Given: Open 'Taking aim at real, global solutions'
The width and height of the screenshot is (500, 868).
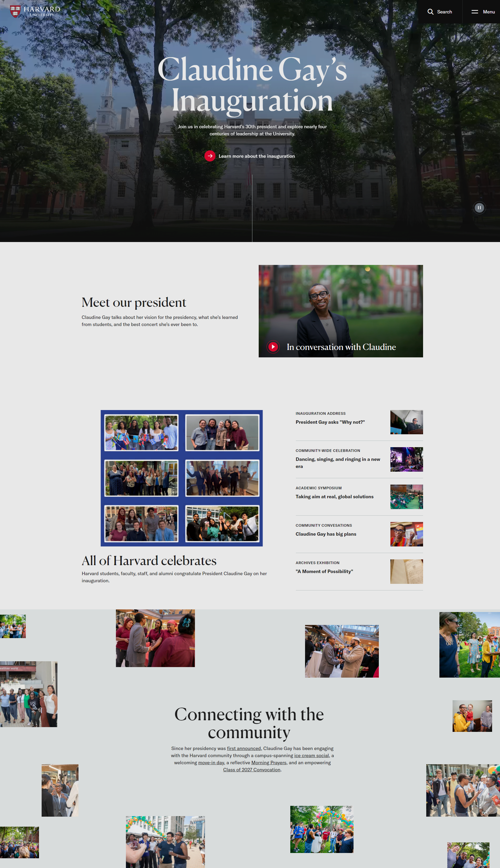Looking at the screenshot, I should (x=335, y=497).
